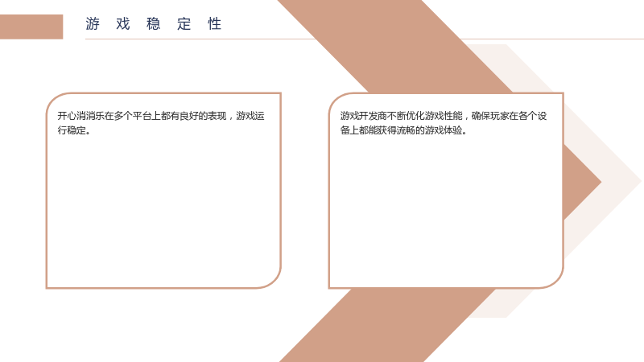
Task: Click the text starting with 游戏开发商不断优化
Action: click(444, 123)
